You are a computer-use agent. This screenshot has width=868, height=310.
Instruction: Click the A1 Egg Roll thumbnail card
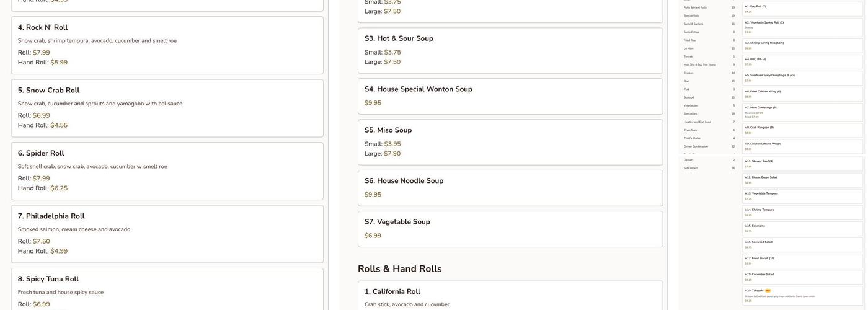click(802, 9)
